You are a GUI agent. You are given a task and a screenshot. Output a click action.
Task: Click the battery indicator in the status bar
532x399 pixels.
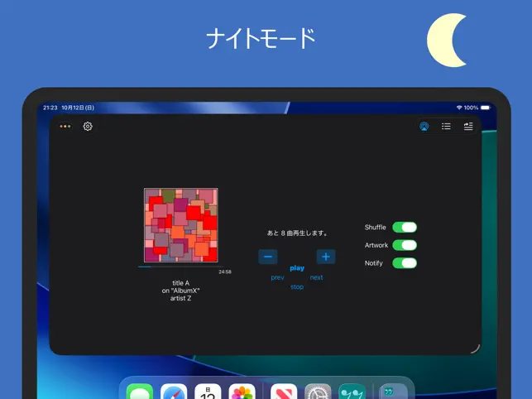click(x=486, y=108)
